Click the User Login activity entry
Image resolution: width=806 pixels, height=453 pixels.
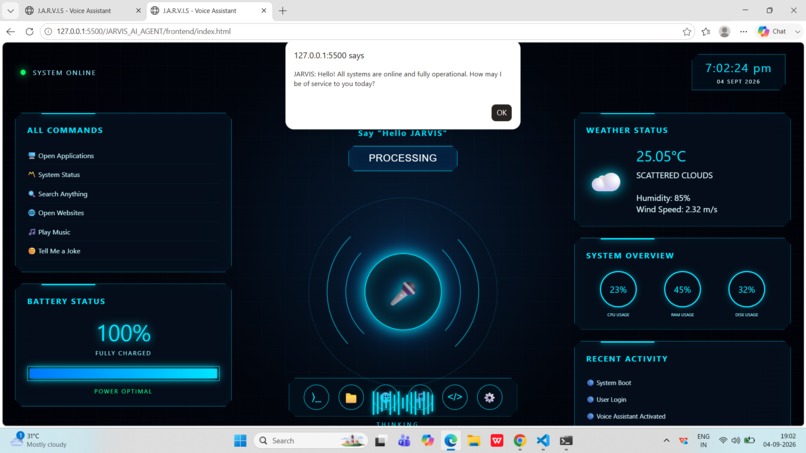point(607,400)
